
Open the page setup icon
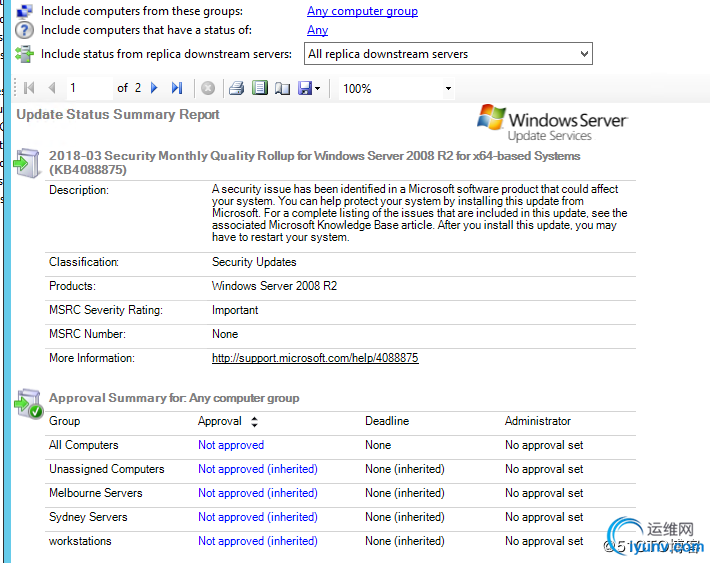282,88
